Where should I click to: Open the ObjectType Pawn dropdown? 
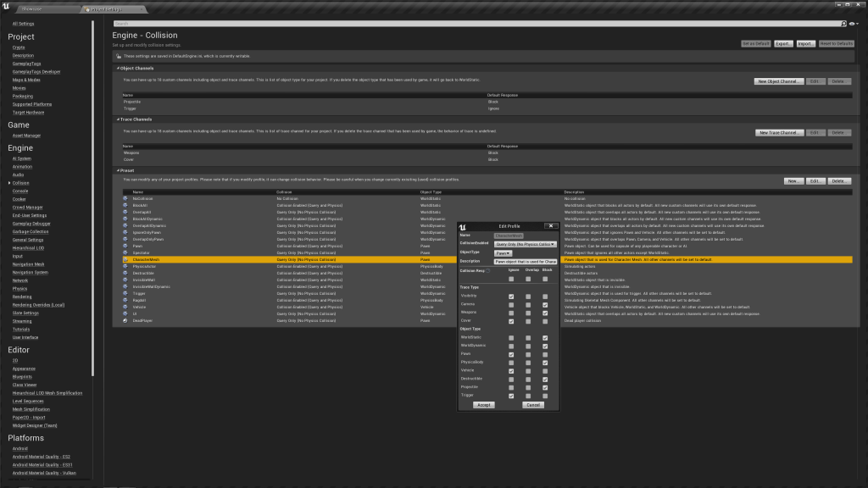pos(504,252)
